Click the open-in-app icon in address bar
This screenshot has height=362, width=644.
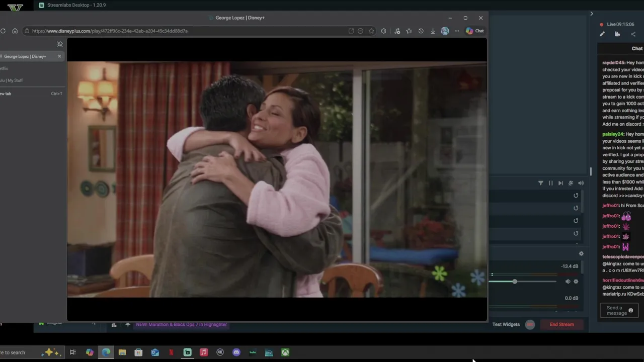tap(351, 31)
